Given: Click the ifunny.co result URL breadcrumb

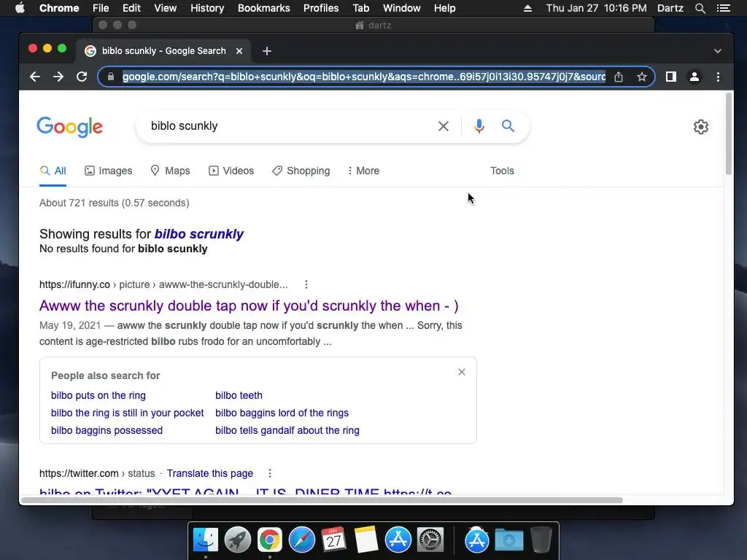Looking at the screenshot, I should [163, 284].
